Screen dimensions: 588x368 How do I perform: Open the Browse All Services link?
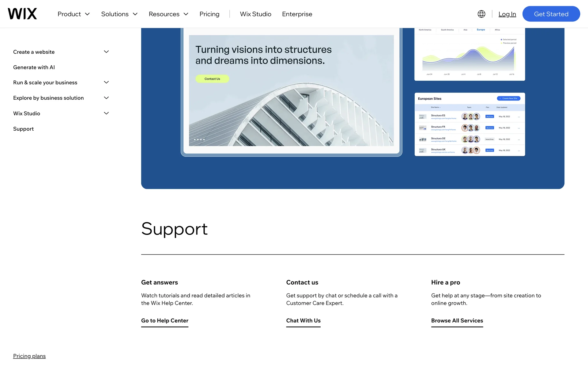[457, 320]
